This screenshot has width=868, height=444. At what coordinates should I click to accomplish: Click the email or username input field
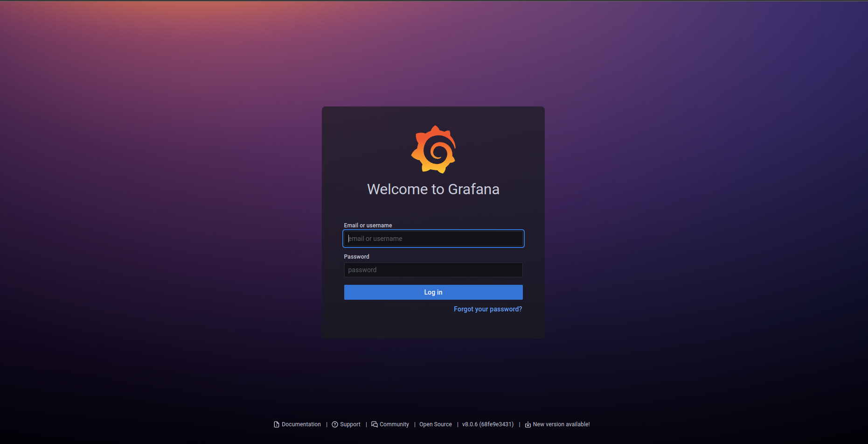433,239
